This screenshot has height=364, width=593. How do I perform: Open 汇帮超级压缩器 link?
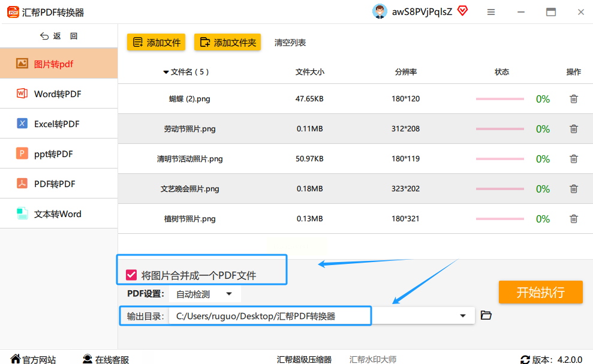tap(304, 359)
